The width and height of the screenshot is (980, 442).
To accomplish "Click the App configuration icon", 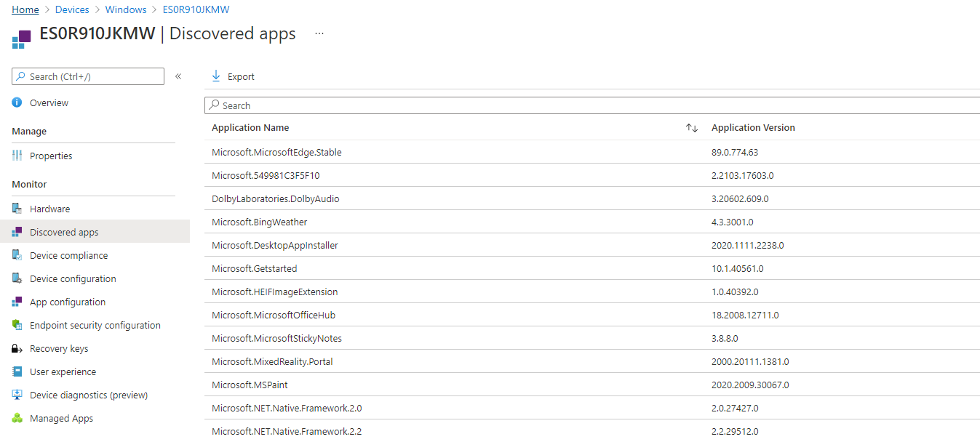I will [x=17, y=302].
